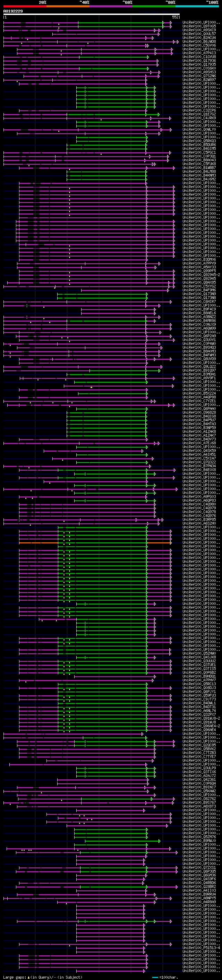Select the UniRef100_Q6P2A9 label

tap(199, 336)
